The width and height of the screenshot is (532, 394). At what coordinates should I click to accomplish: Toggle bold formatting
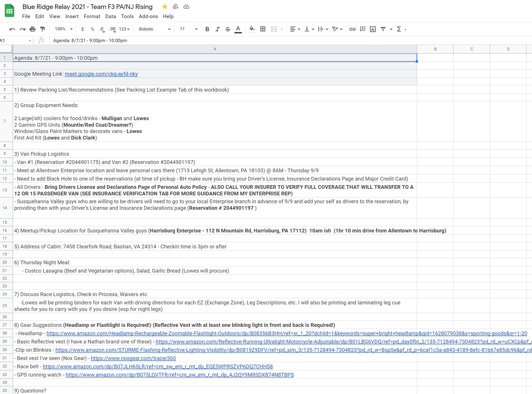(207, 29)
